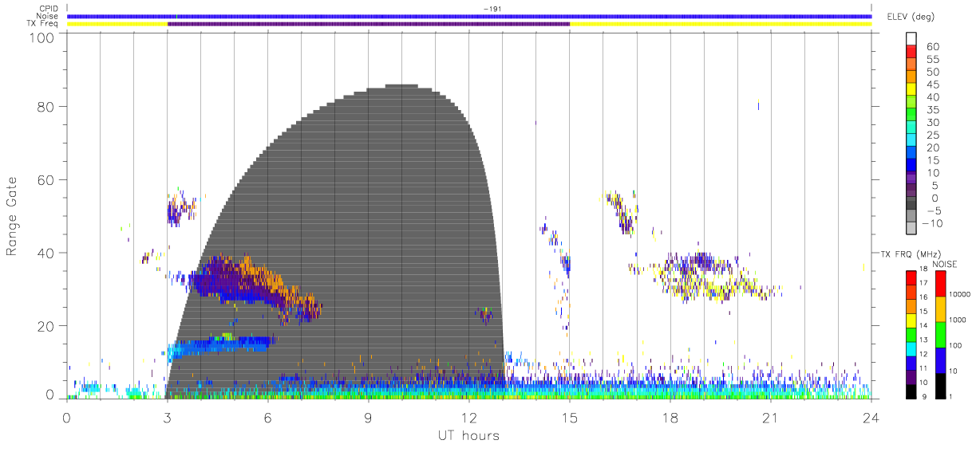Click the top of the gray dome region

point(402,86)
